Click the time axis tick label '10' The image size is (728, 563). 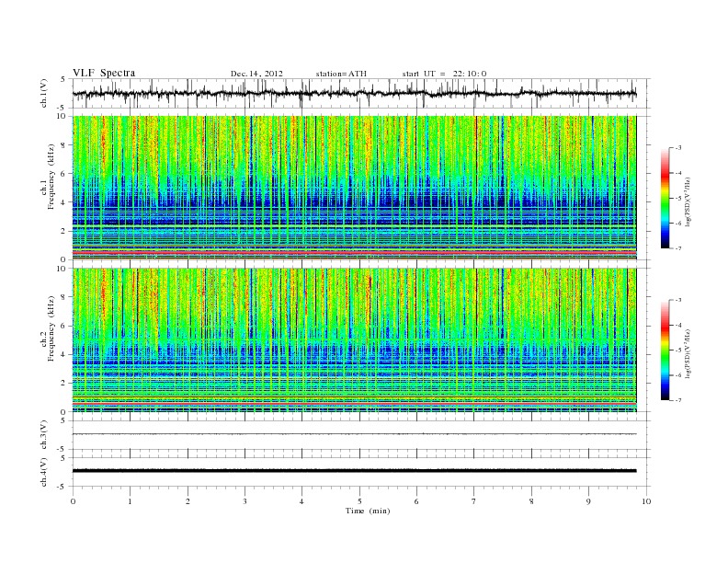(x=646, y=501)
